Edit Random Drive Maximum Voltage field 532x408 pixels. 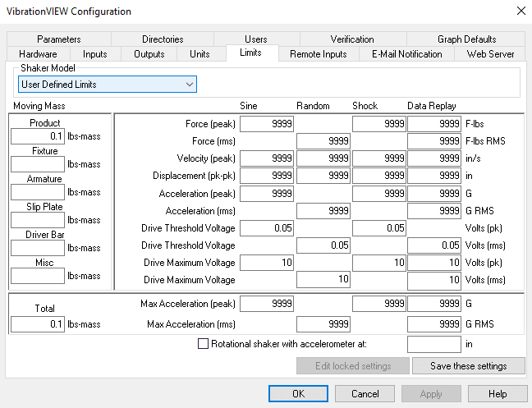click(323, 280)
